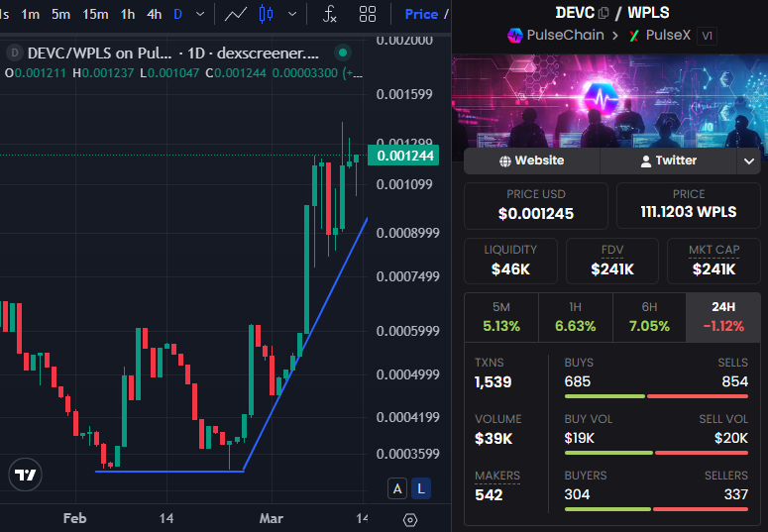The image size is (768, 532).
Task: Click the PulseChain logo icon
Action: 515,36
